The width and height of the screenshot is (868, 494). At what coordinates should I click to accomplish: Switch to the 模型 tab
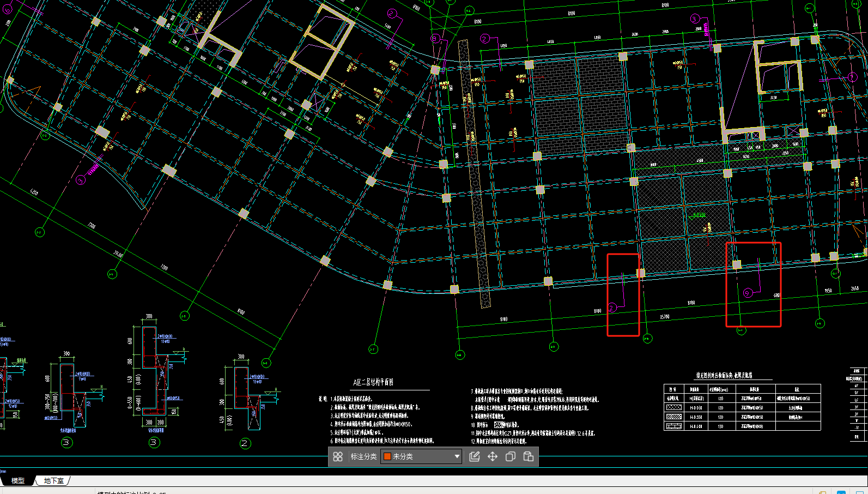[18, 480]
